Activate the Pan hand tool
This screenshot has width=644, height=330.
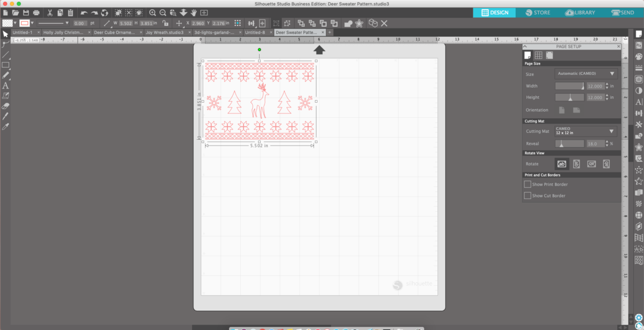click(193, 12)
